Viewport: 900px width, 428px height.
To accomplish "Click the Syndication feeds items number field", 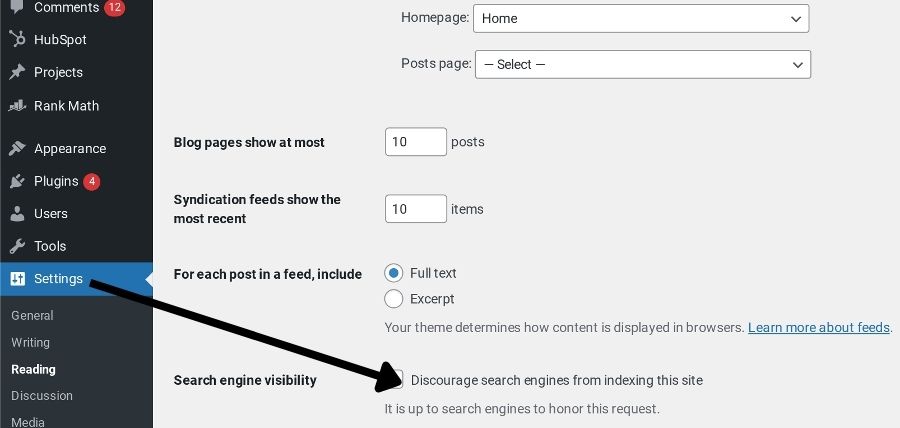I will click(x=416, y=209).
